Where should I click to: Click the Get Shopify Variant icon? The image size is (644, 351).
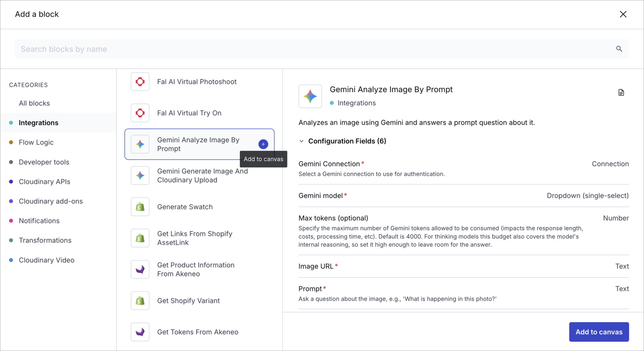coord(140,301)
